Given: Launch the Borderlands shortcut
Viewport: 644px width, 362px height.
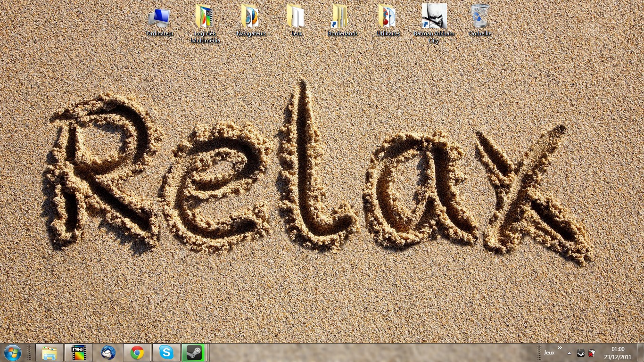Looking at the screenshot, I should (342, 18).
